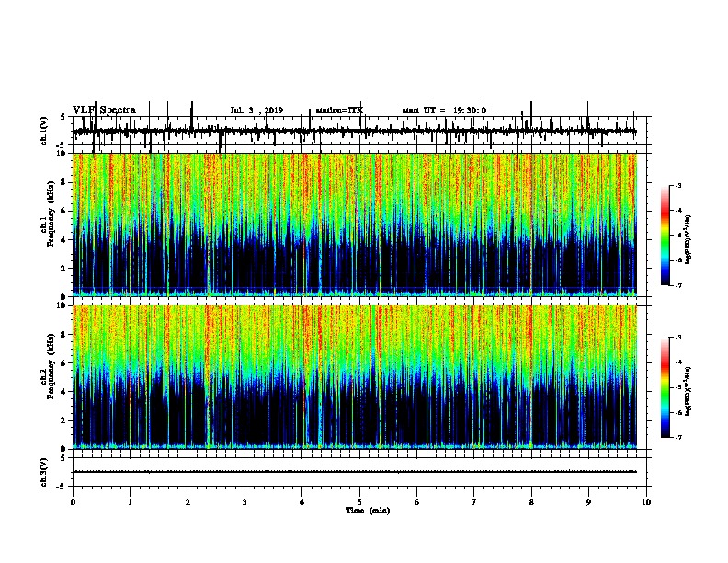Screen dimensions: 728x563
Task: Click the '6' kHz tick of ch.2 spectrogram
Action: 63,362
